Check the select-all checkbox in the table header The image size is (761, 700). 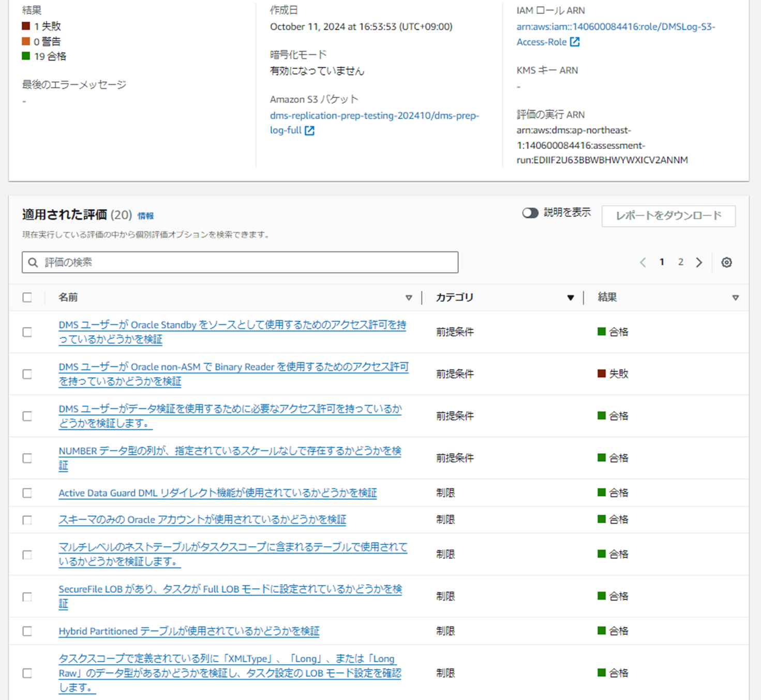pos(27,297)
